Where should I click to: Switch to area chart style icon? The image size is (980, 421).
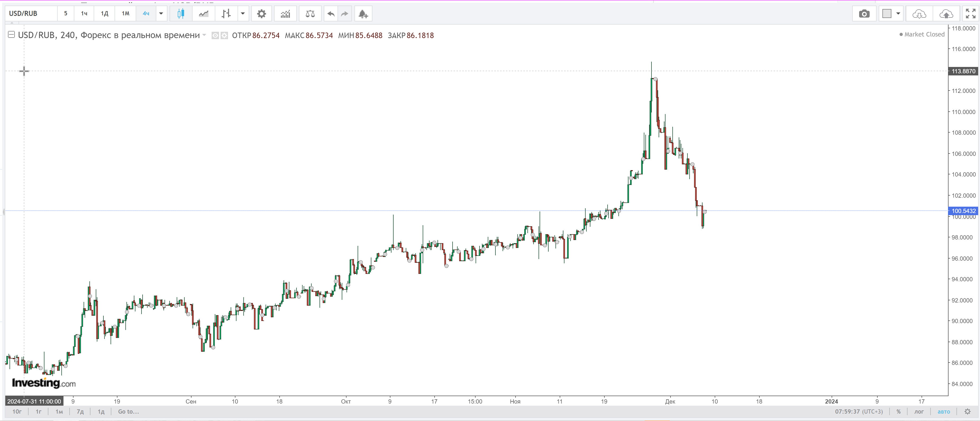(203, 14)
